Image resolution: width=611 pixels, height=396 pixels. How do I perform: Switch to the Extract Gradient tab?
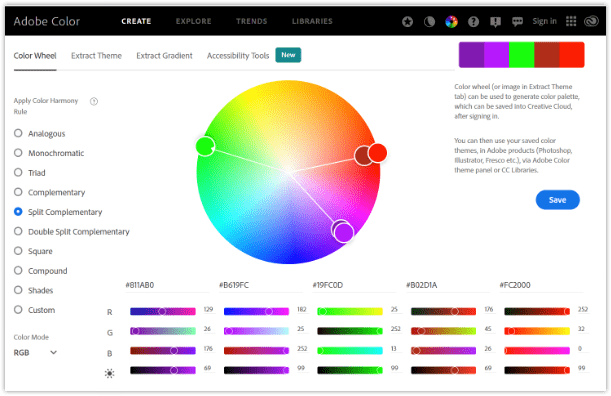pos(164,56)
